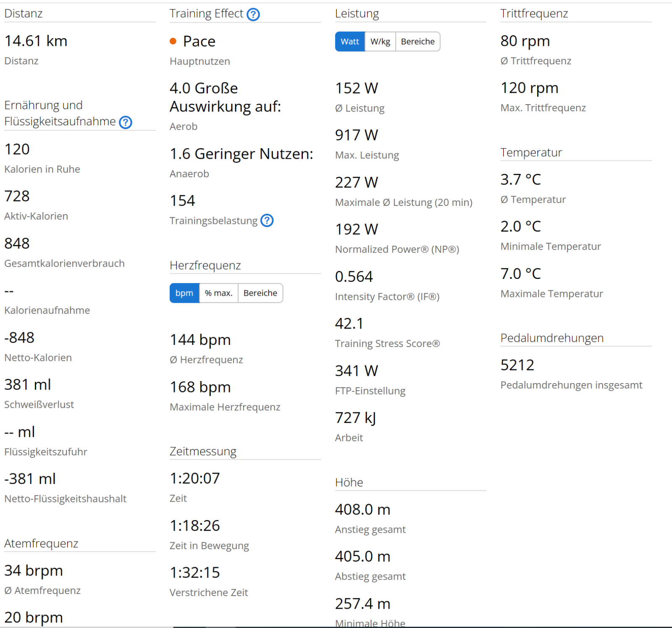
Task: Click the 5212 Pedalumdrehungen value
Action: 517,365
